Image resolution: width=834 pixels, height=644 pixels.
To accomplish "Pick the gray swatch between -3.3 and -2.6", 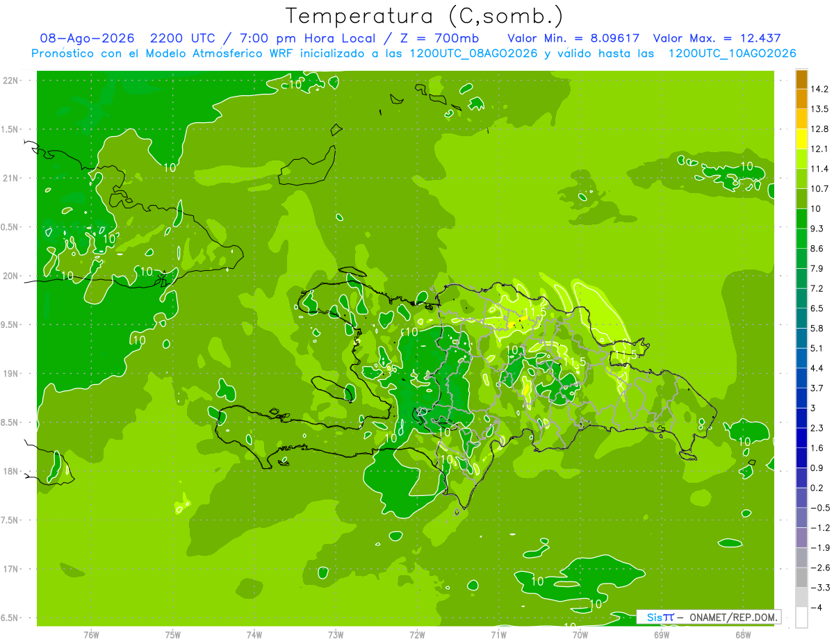I will [801, 577].
